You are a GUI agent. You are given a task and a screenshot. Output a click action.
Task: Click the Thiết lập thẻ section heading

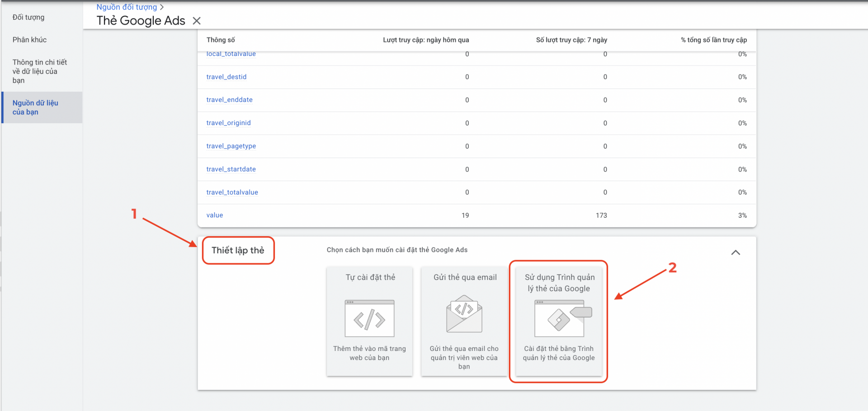(238, 250)
